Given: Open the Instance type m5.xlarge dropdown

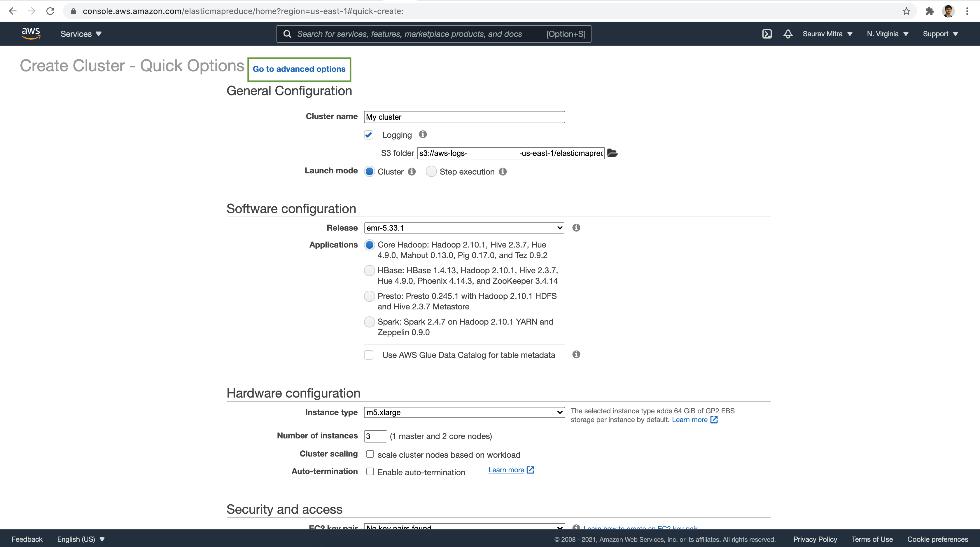Looking at the screenshot, I should coord(464,412).
